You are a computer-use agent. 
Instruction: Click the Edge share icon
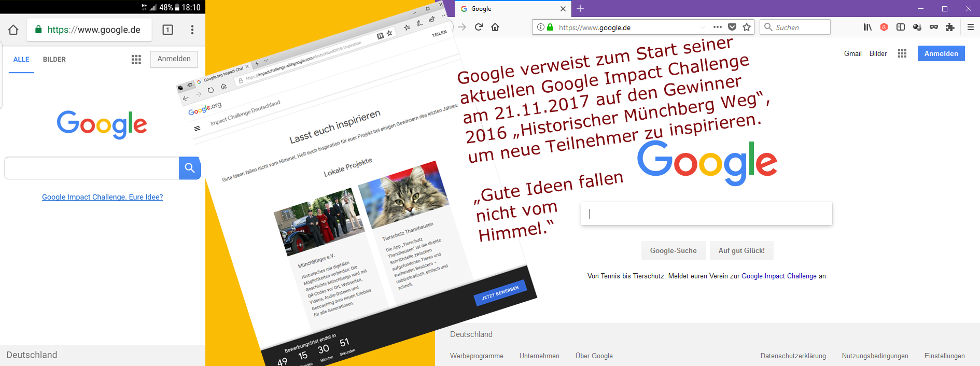click(432, 19)
